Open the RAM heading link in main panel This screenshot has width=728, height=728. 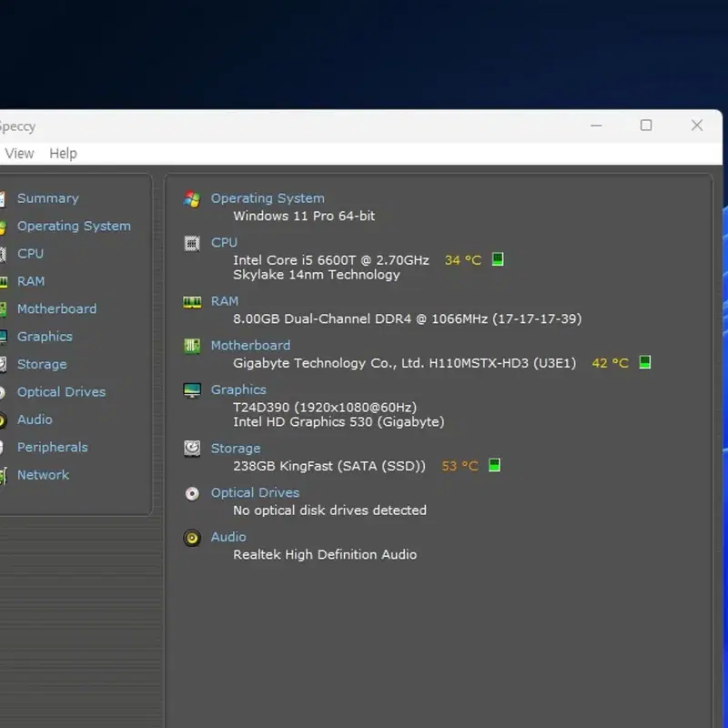(224, 301)
